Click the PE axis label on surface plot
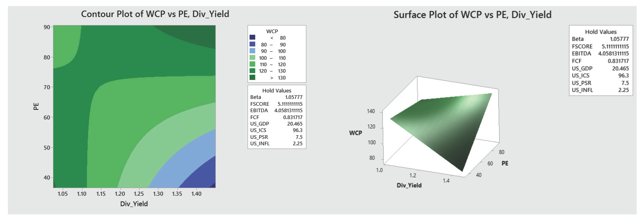 (505, 163)
